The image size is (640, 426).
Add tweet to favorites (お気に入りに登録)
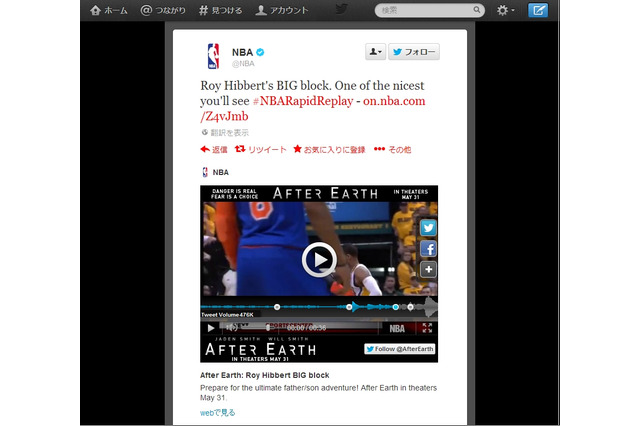pyautogui.click(x=329, y=150)
